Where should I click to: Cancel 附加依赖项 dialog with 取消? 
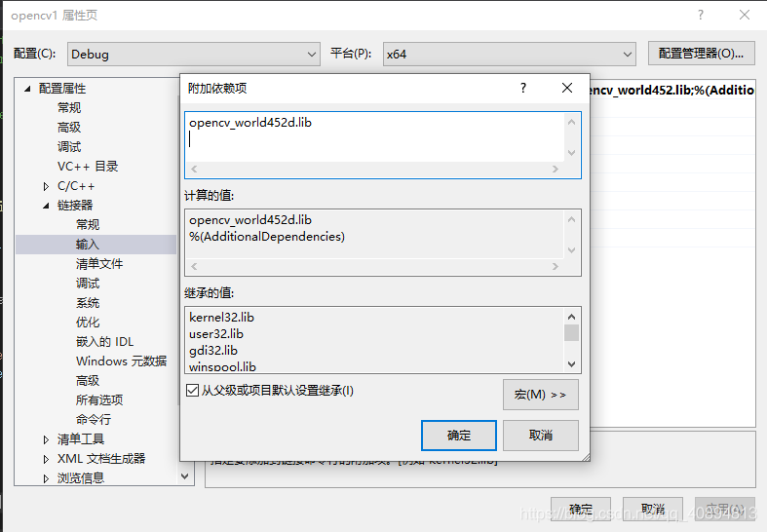click(x=541, y=436)
